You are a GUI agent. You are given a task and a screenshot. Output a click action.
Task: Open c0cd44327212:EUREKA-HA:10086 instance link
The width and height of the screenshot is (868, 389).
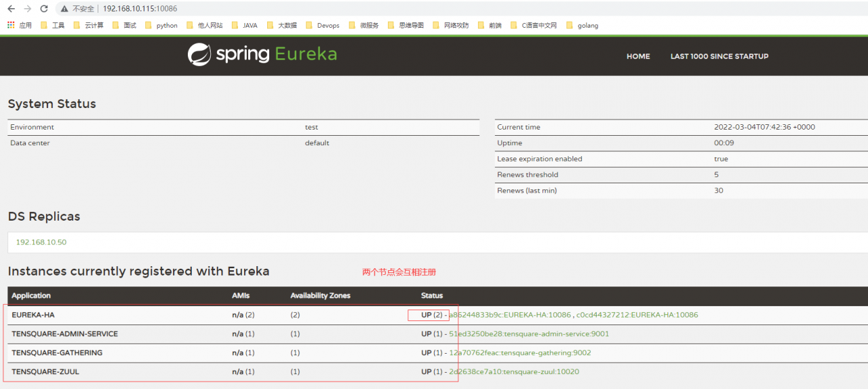(637, 315)
